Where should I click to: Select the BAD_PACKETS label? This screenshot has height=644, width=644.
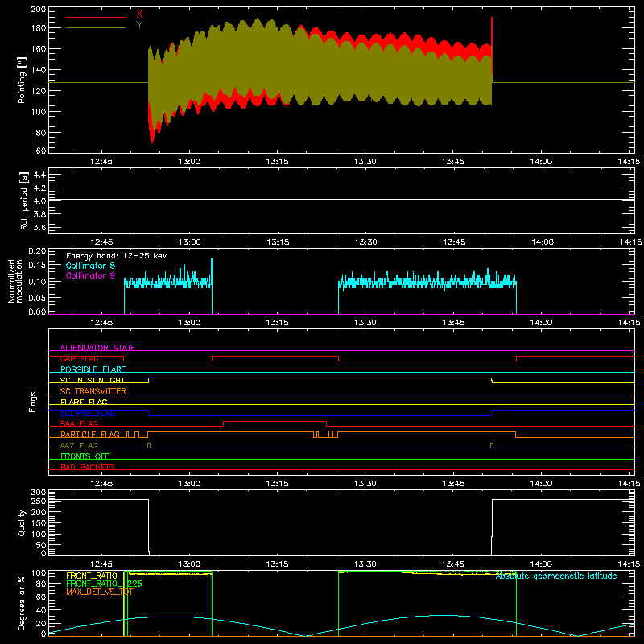(x=88, y=467)
